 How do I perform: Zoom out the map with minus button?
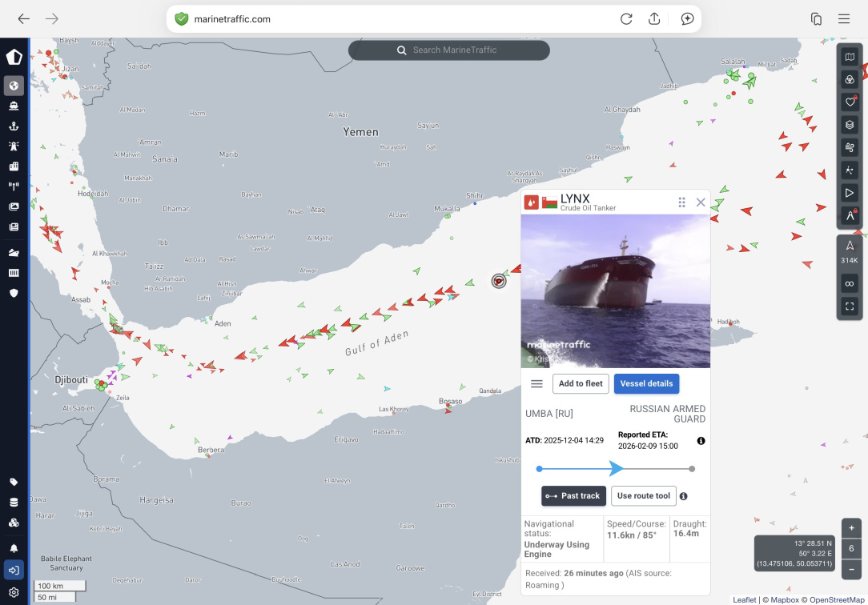coord(851,570)
